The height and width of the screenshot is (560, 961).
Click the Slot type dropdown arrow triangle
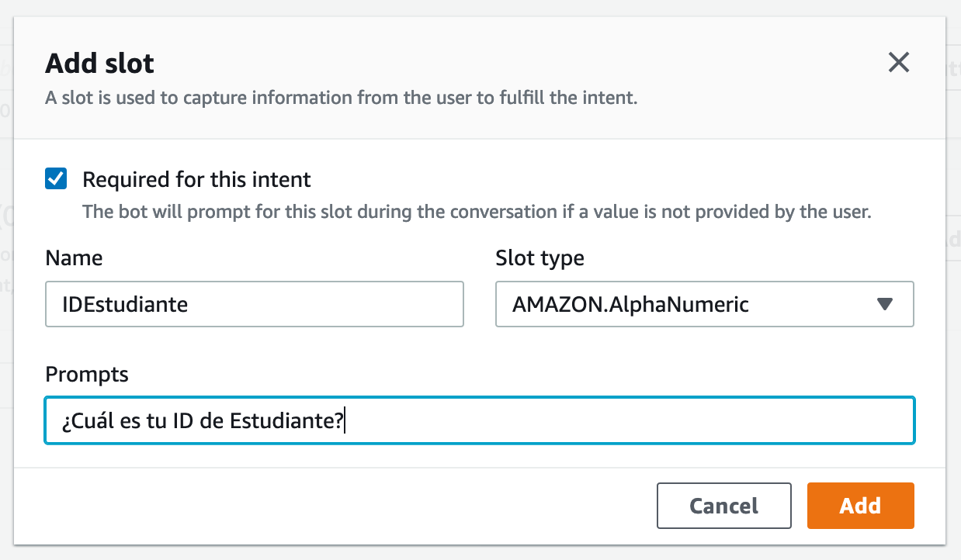coord(885,304)
